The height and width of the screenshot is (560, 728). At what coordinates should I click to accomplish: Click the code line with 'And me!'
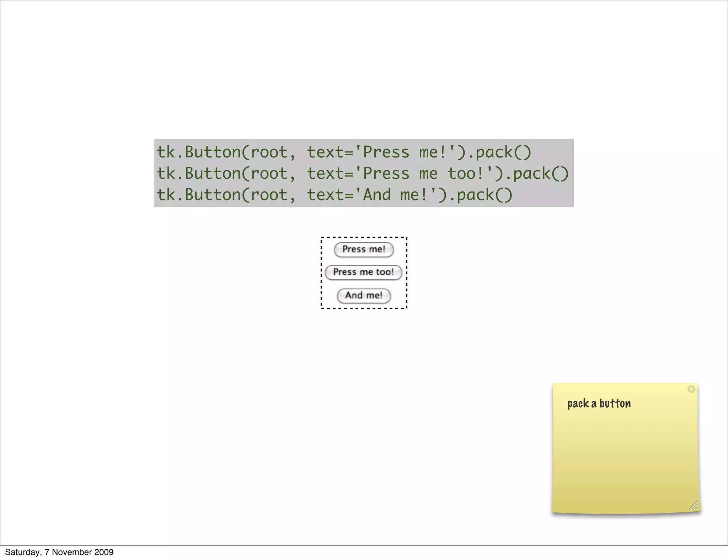pos(334,195)
